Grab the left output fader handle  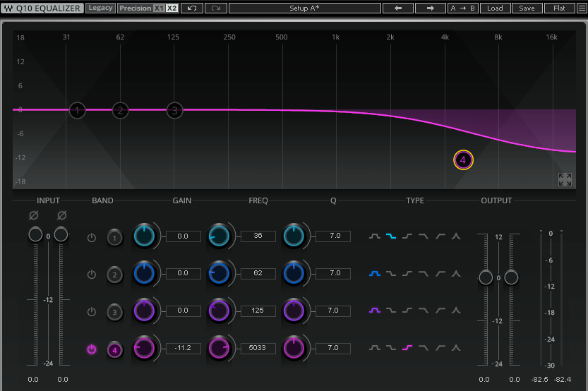pos(486,278)
